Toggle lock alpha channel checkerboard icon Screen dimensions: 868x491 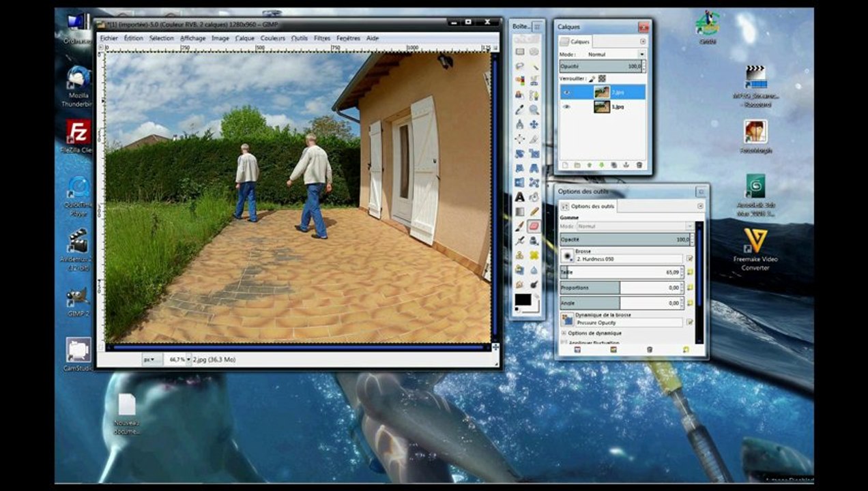(602, 78)
